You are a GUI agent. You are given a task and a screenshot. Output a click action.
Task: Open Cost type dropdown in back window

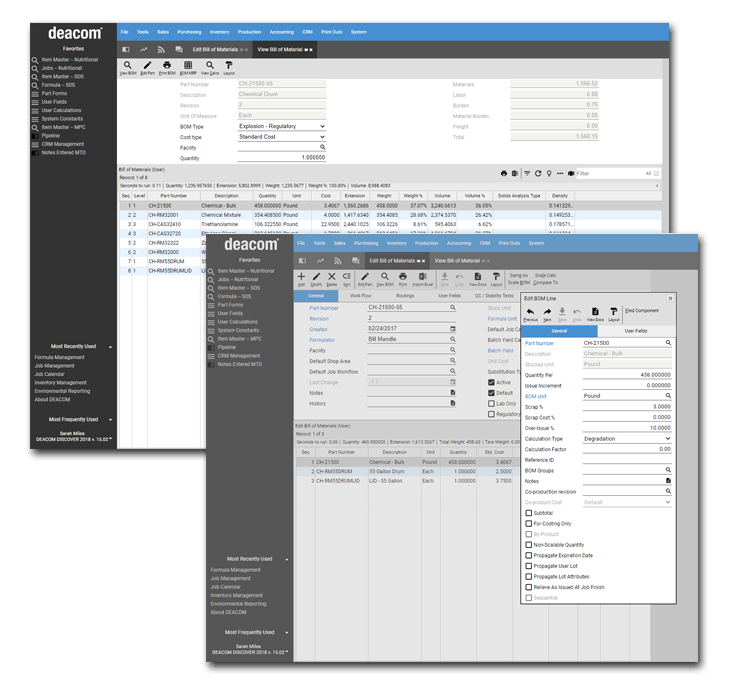[282, 137]
